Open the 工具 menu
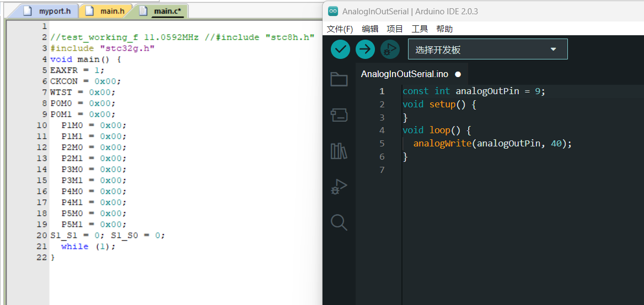The image size is (644, 305). click(x=420, y=29)
